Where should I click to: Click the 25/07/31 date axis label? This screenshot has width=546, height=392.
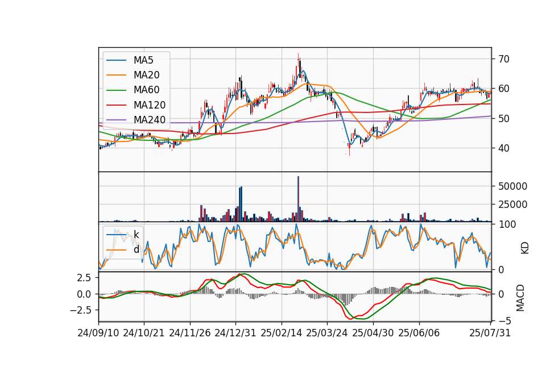[490, 333]
